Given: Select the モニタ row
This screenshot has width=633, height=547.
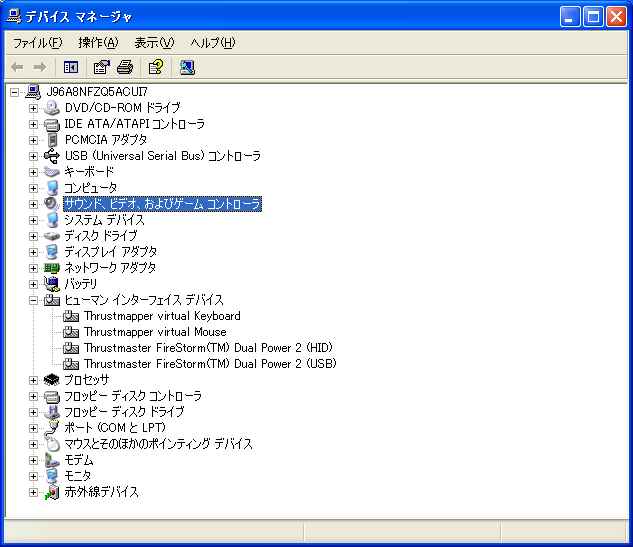Looking at the screenshot, I should [x=78, y=476].
